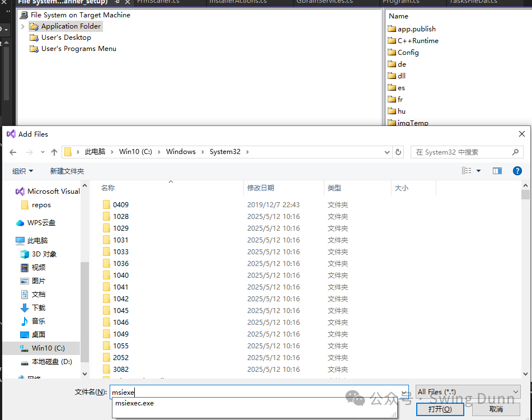The height and width of the screenshot is (420, 532).
Task: Expand the Application Folder tree node
Action: 23,26
